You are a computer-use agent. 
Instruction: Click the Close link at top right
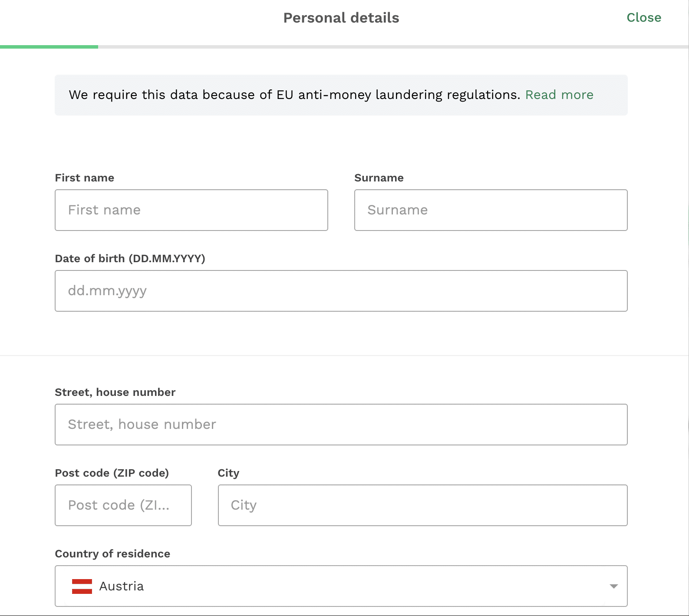point(644,17)
